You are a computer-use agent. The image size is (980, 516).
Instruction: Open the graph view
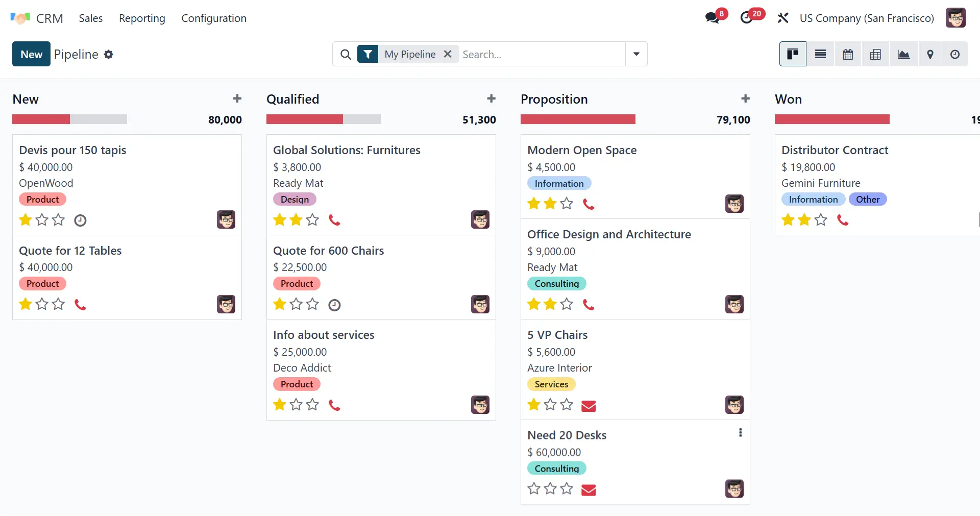pos(903,54)
